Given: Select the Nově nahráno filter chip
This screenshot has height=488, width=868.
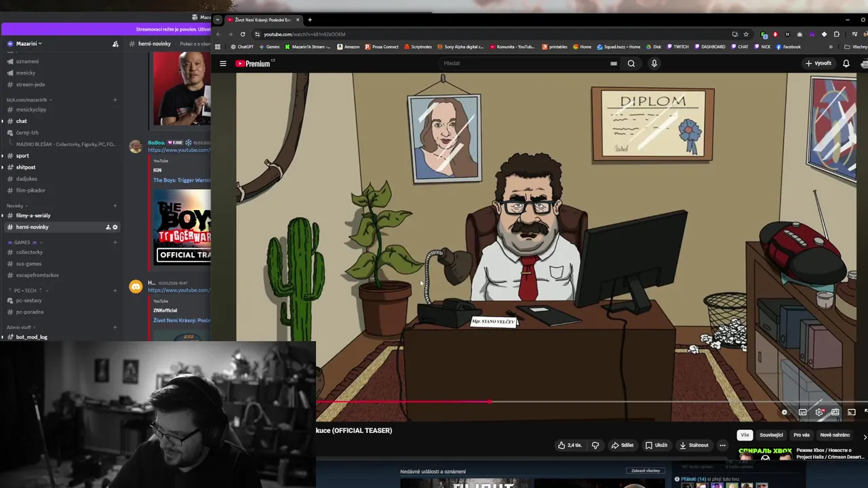Looking at the screenshot, I should click(835, 435).
